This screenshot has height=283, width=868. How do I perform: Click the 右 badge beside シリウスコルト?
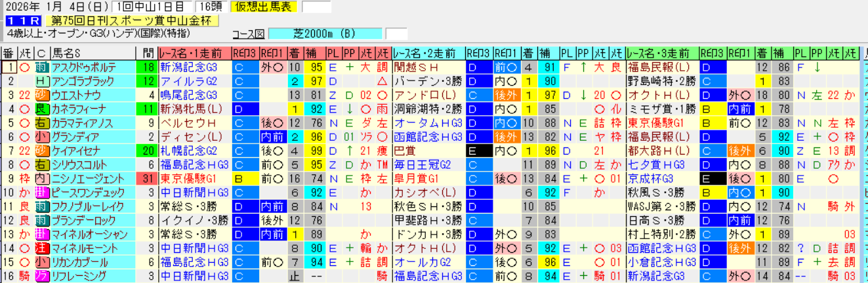[x=42, y=164]
